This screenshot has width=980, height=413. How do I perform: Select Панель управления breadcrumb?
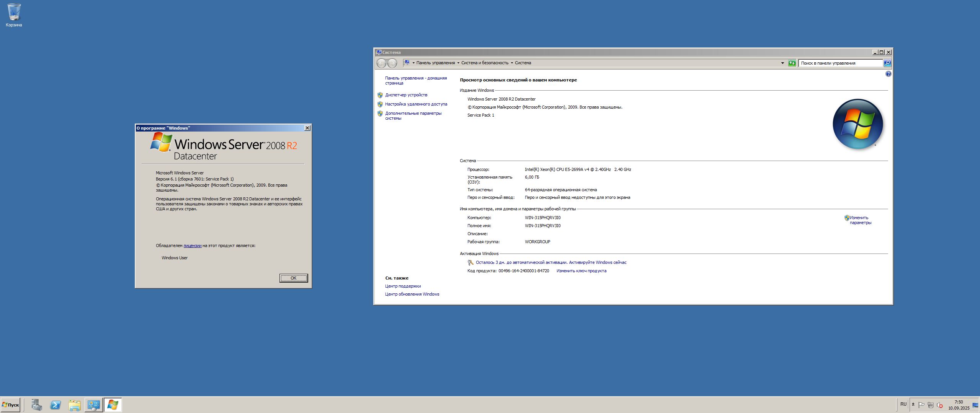pos(436,63)
